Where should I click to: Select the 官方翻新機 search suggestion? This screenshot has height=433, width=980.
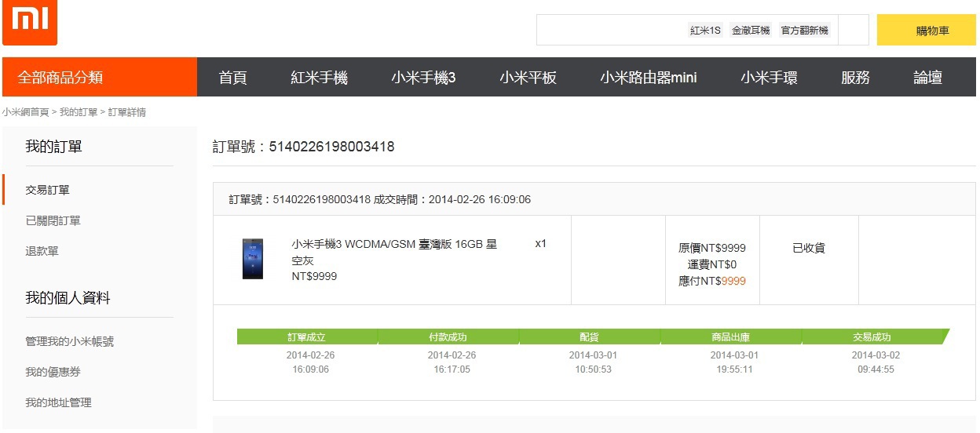tap(804, 31)
